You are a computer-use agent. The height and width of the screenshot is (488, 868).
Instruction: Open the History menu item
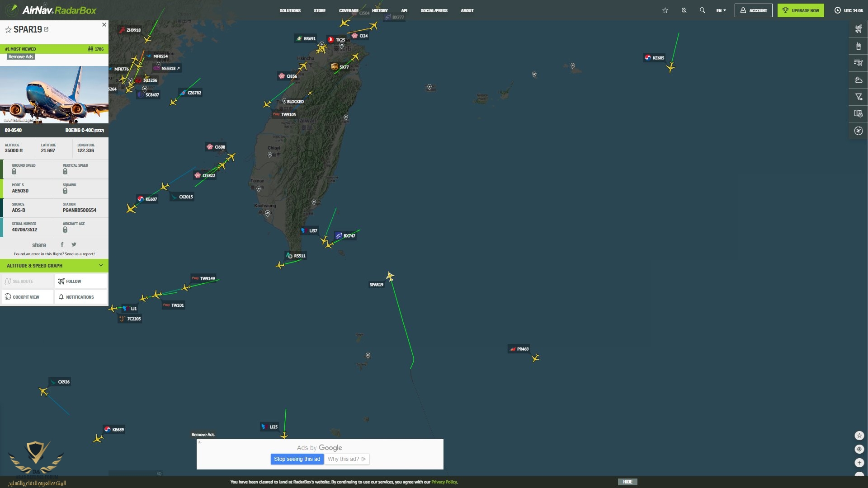[x=380, y=10]
